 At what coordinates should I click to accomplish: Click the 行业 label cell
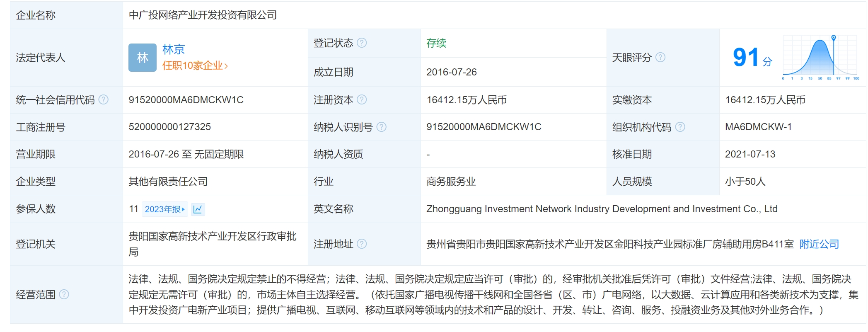[364, 182]
